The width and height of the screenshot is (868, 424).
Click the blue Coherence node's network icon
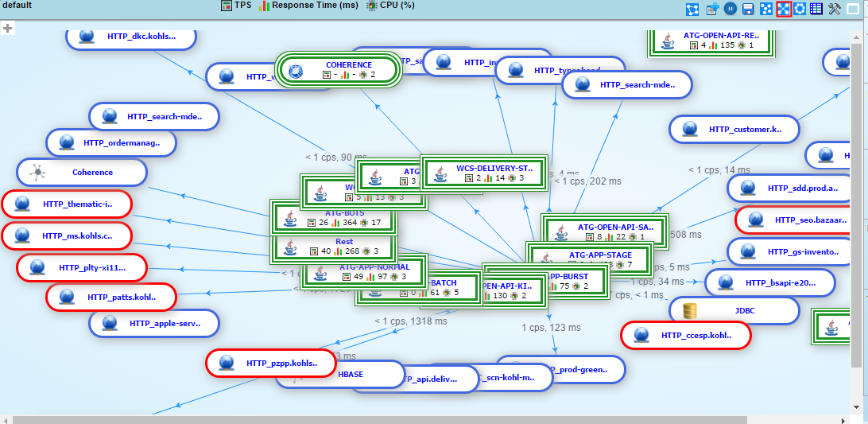37,173
